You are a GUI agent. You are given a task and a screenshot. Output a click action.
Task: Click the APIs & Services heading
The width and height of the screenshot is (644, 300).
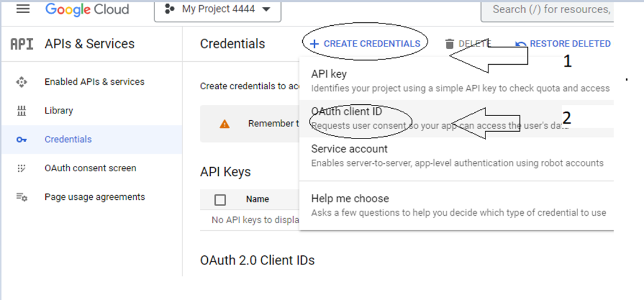(89, 44)
